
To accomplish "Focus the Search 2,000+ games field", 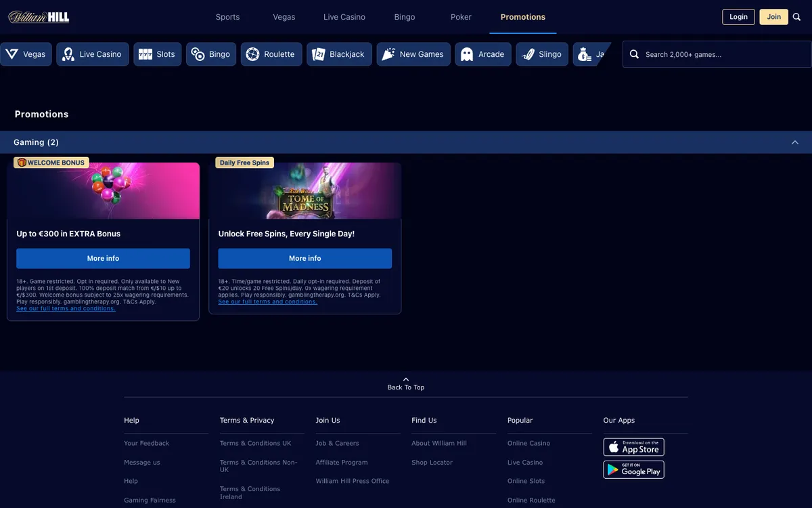I will pos(717,54).
